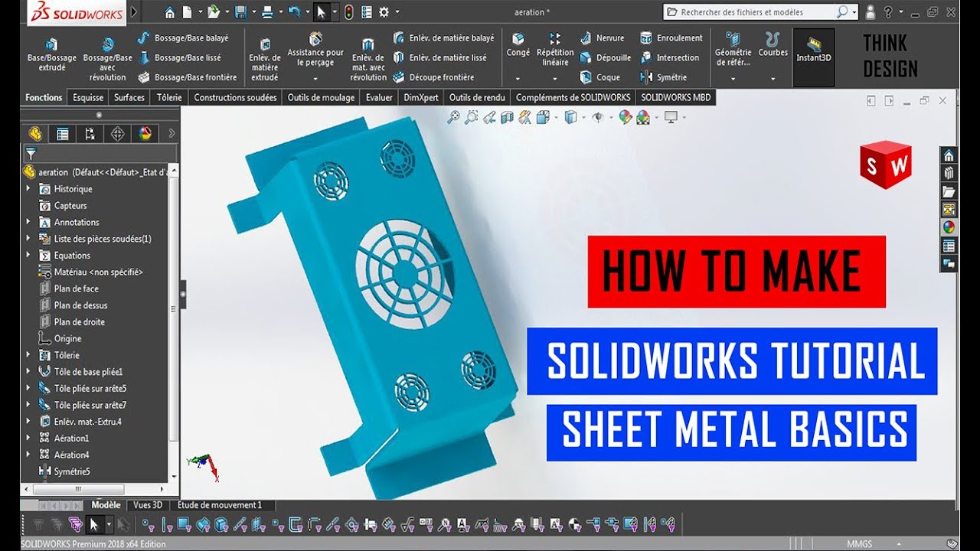The image size is (980, 551).
Task: Open the Courbes dropdown arrow
Action: [773, 78]
